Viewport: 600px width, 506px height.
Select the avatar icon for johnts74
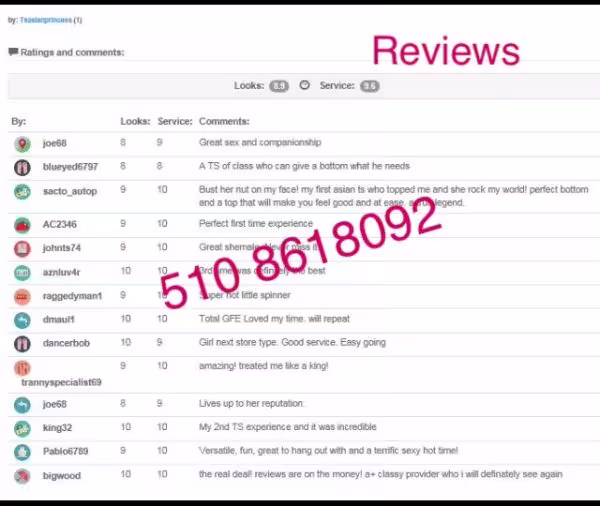tap(22, 248)
